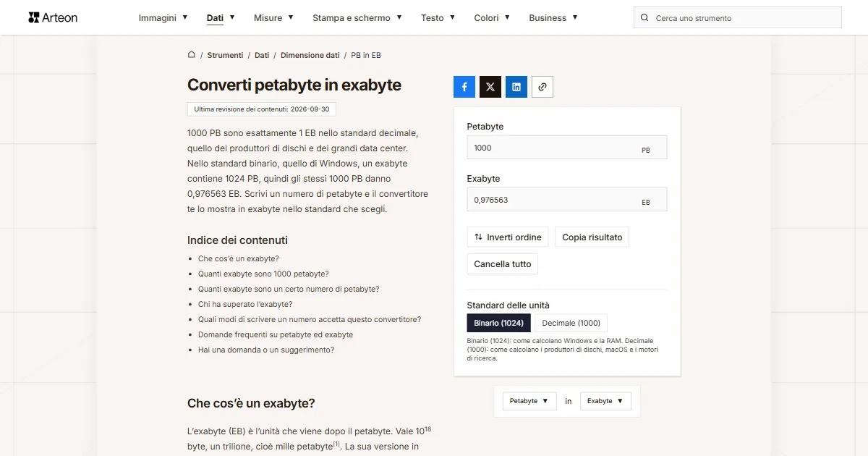This screenshot has height=456, width=868.
Task: Click Inverti ordine button
Action: click(508, 237)
